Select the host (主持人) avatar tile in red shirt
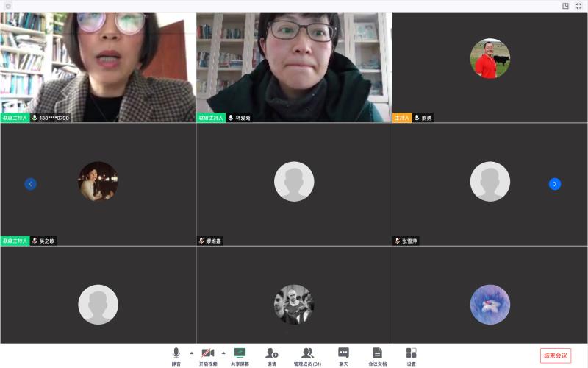 (x=490, y=59)
